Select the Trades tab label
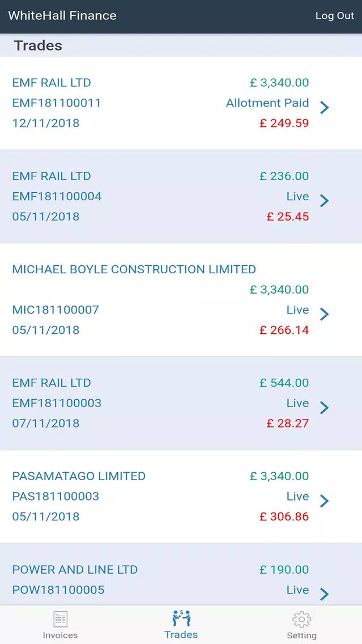The width and height of the screenshot is (362, 644). click(181, 634)
